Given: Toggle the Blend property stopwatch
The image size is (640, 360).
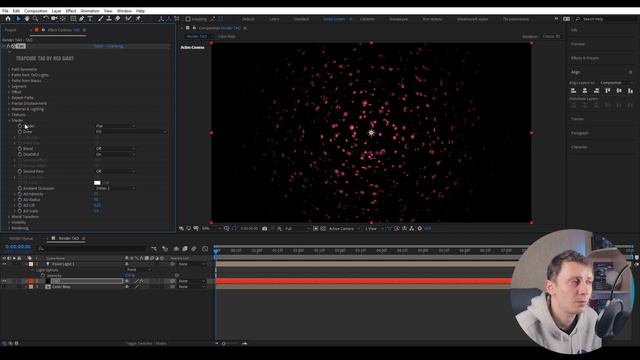Looking at the screenshot, I should click(x=20, y=149).
